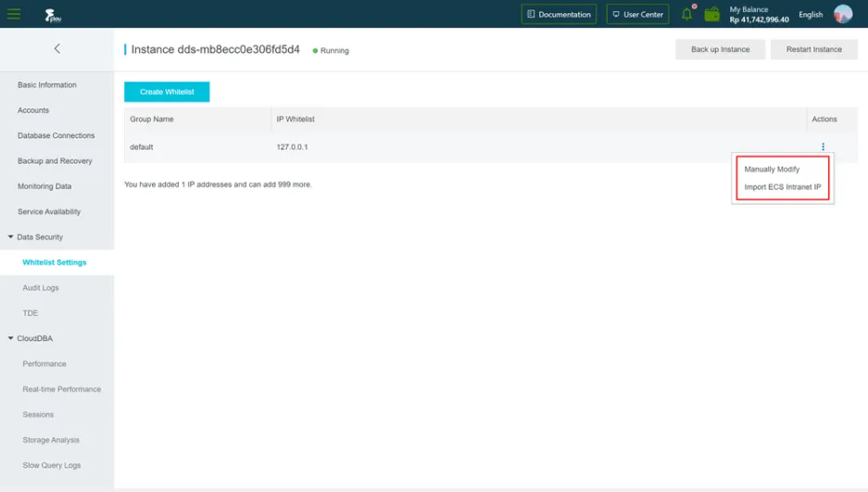Open Performance under CloudDBA
The width and height of the screenshot is (868, 492).
44,363
